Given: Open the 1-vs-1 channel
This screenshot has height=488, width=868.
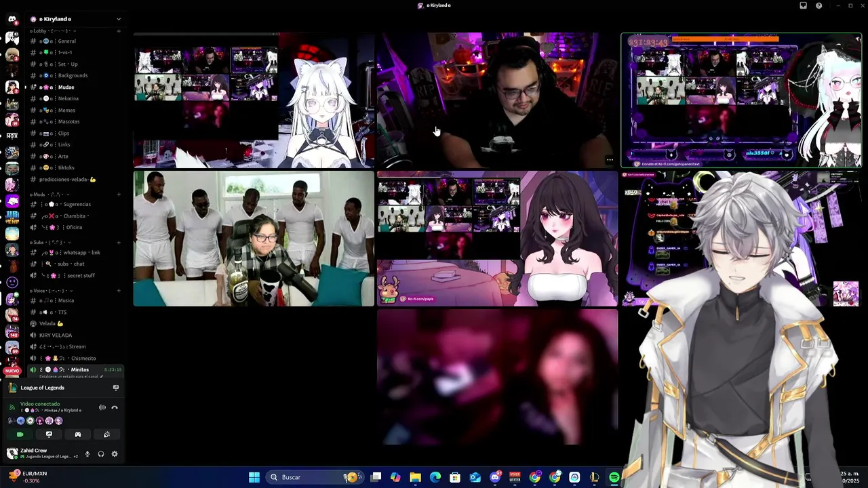Looking at the screenshot, I should tap(75, 52).
